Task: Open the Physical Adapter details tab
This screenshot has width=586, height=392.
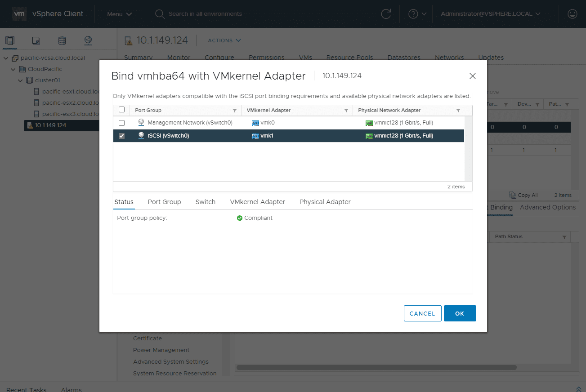Action: coord(325,202)
